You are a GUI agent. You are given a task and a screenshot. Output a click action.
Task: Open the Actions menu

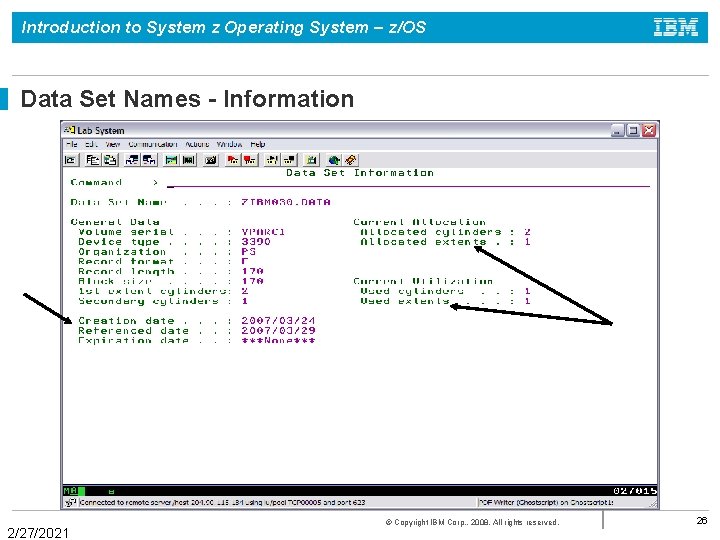197,144
